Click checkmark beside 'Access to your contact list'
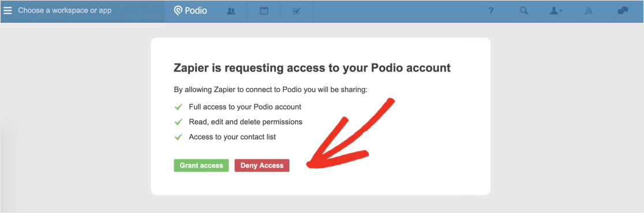Image resolution: width=644 pixels, height=213 pixels. click(178, 137)
